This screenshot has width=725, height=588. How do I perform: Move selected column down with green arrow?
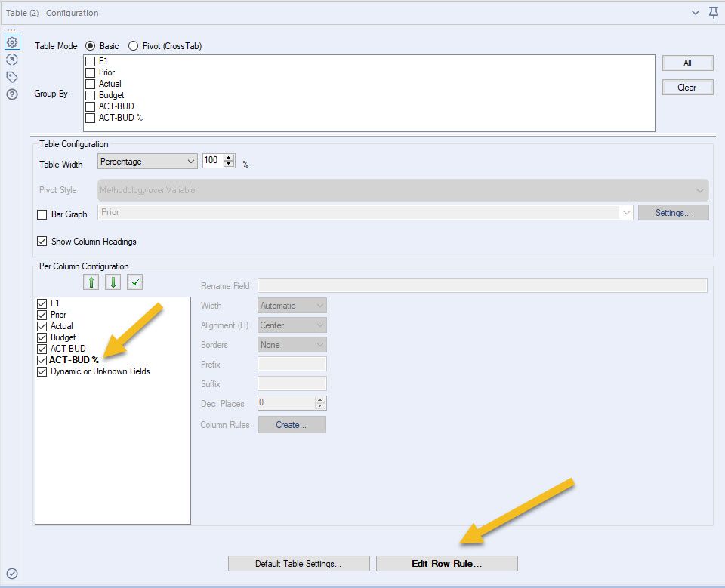113,282
